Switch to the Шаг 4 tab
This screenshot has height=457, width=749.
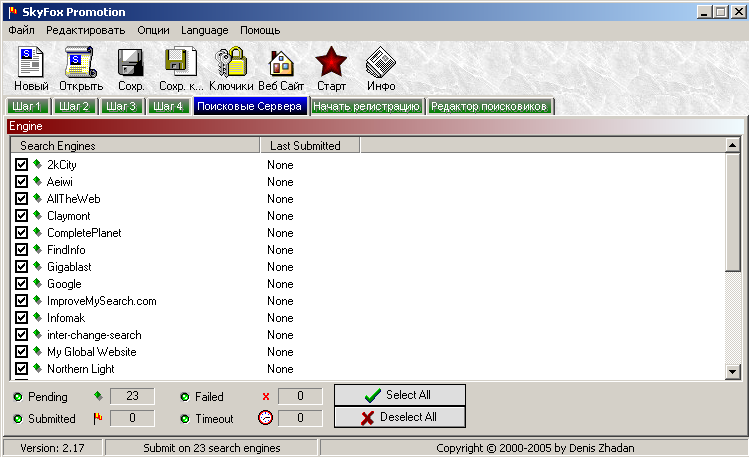pos(169,106)
